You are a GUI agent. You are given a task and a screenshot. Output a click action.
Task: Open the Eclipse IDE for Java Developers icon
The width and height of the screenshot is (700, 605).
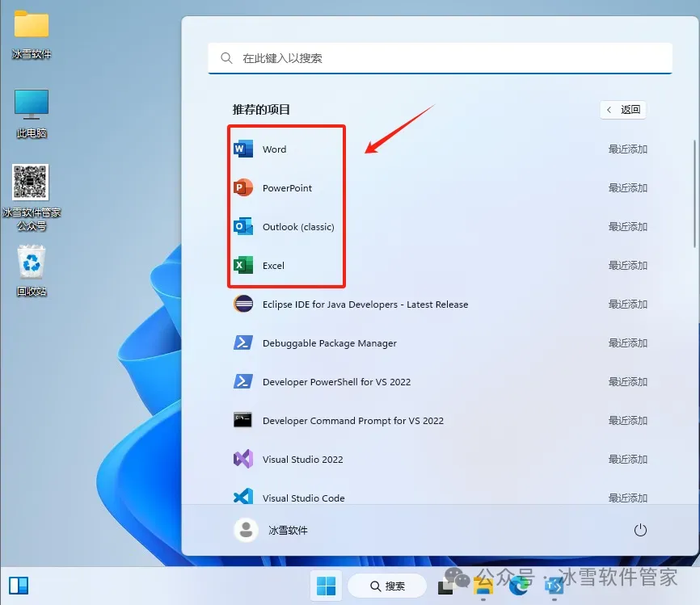click(x=243, y=305)
